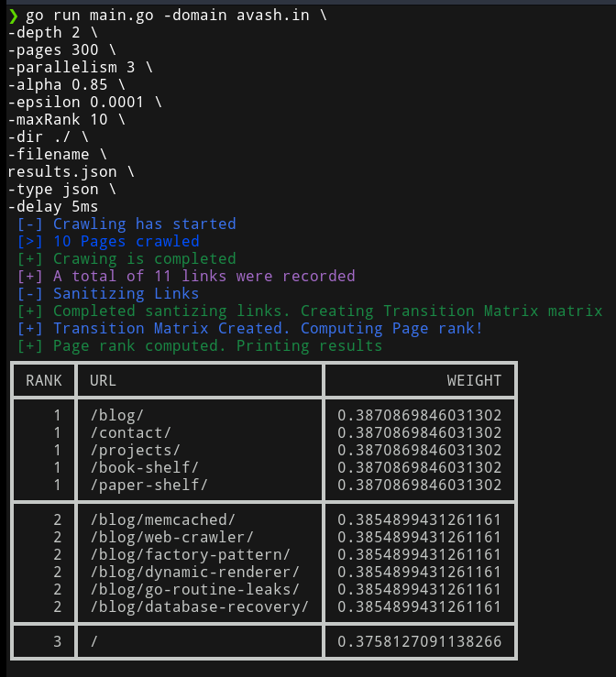The image size is (616, 677).
Task: Click the /blog/web-crawler/ entry
Action: 172,537
